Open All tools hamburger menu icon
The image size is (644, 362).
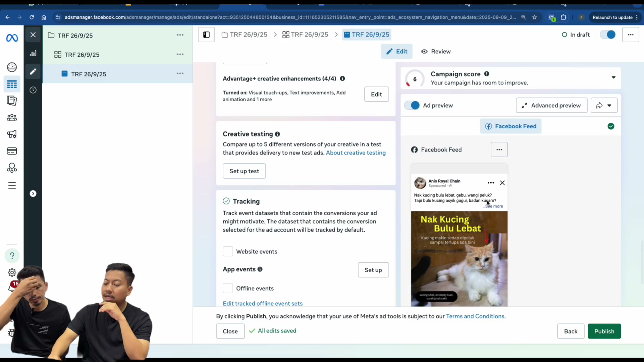(x=12, y=185)
